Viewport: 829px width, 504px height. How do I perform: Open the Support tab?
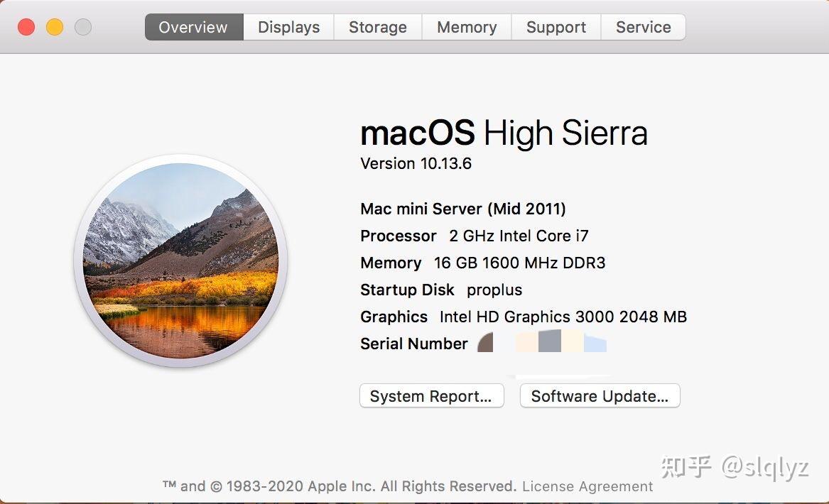(x=556, y=27)
